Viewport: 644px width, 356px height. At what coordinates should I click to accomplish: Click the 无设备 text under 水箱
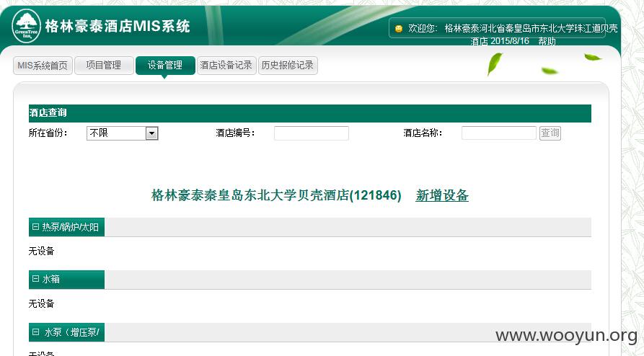tap(41, 303)
